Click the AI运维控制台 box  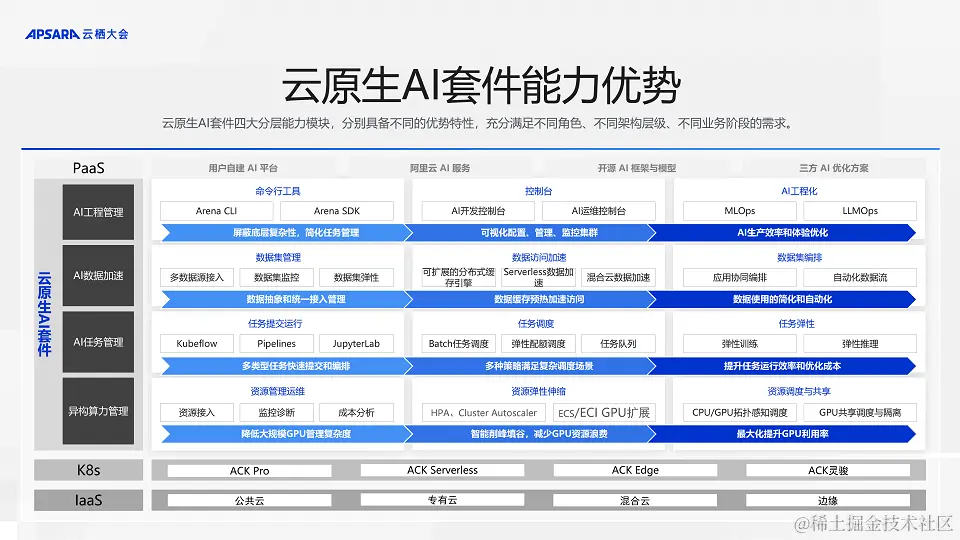coord(599,211)
